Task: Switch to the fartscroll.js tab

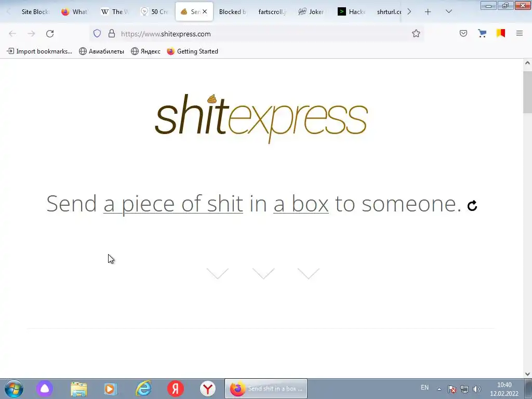Action: (x=272, y=12)
